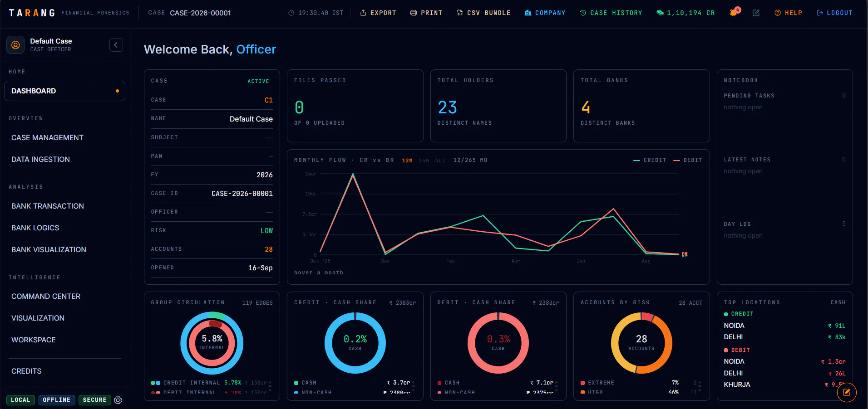Image resolution: width=868 pixels, height=409 pixels.
Task: Click the floating orange edit note button
Action: tap(847, 392)
